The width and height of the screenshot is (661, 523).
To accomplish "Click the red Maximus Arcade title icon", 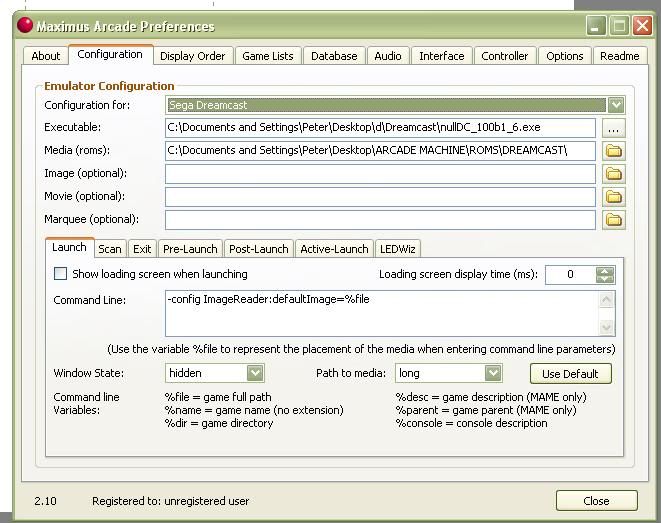I will [25, 25].
